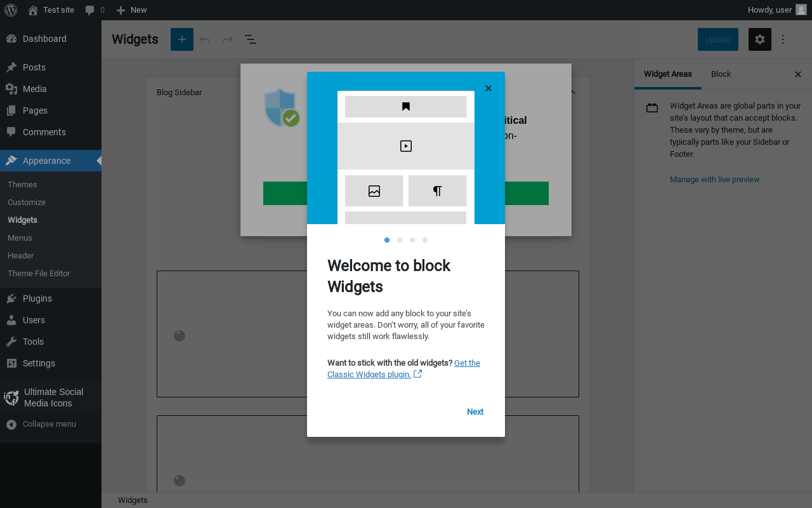812x508 pixels.
Task: Open Header under Appearance
Action: point(21,256)
